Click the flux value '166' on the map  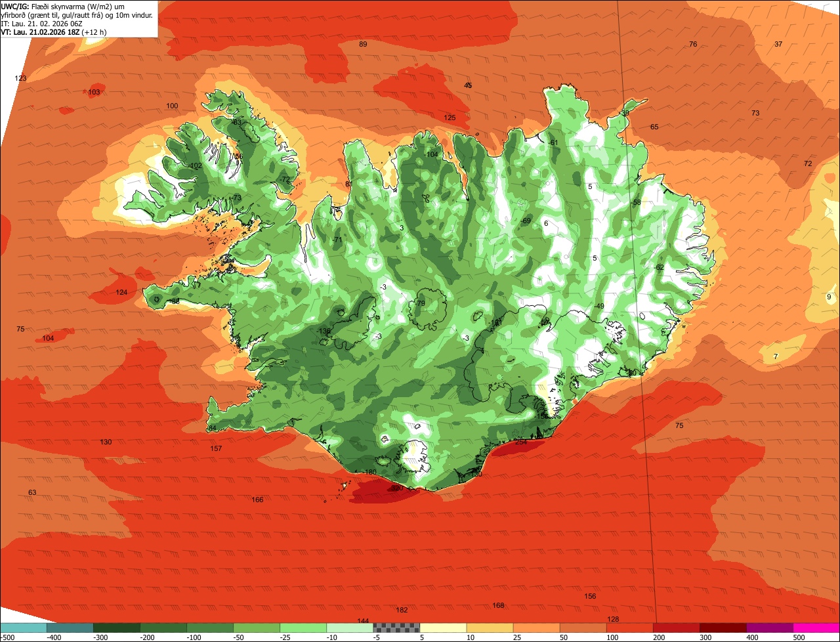[x=257, y=500]
